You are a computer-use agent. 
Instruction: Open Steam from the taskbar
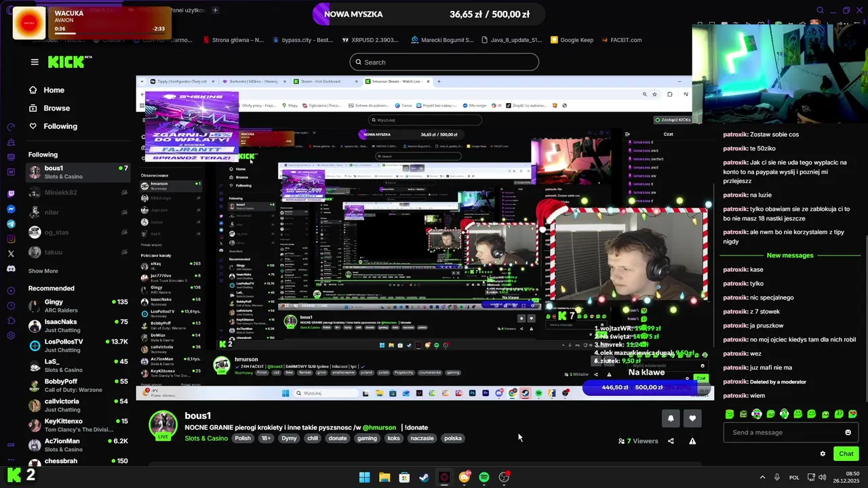[424, 477]
